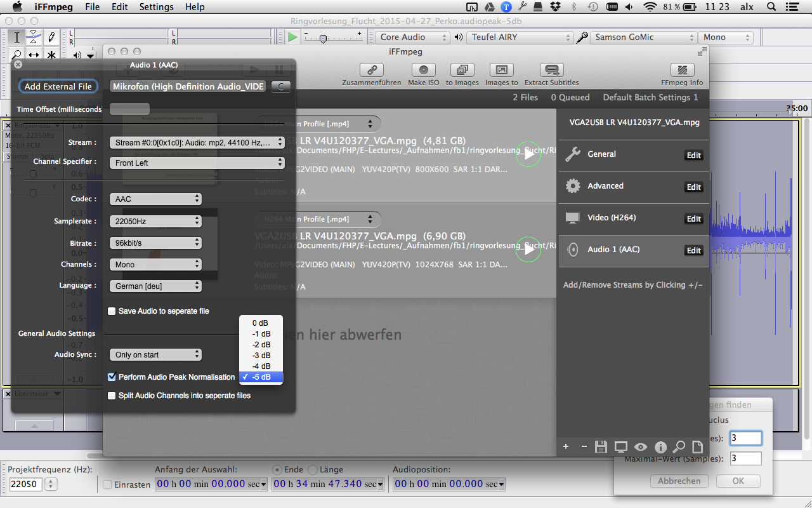This screenshot has height=508, width=812.
Task: Open the Core Audio host dropdown
Action: [412, 37]
